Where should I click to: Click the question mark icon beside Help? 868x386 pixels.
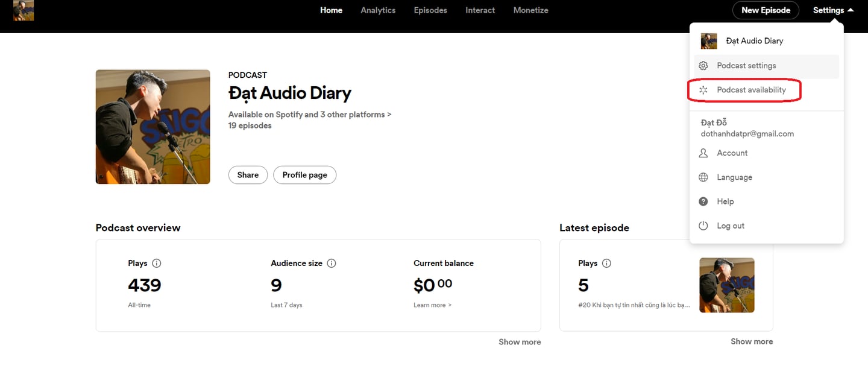click(703, 201)
